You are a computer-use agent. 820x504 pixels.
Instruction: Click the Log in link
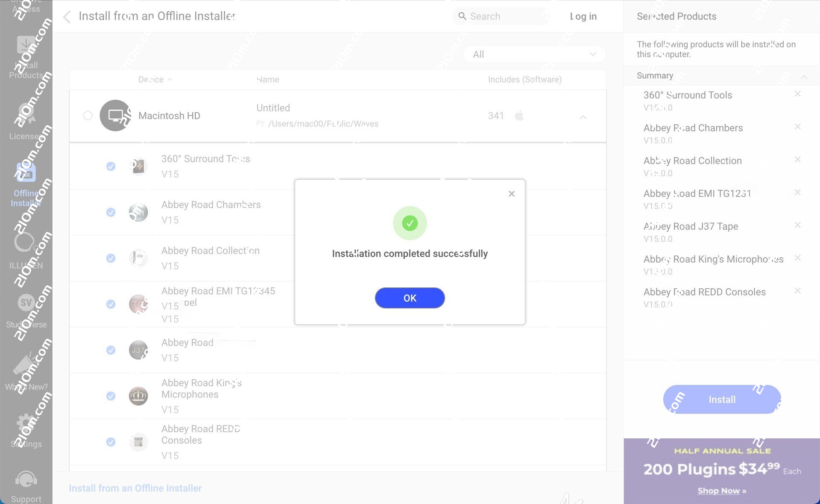(583, 16)
